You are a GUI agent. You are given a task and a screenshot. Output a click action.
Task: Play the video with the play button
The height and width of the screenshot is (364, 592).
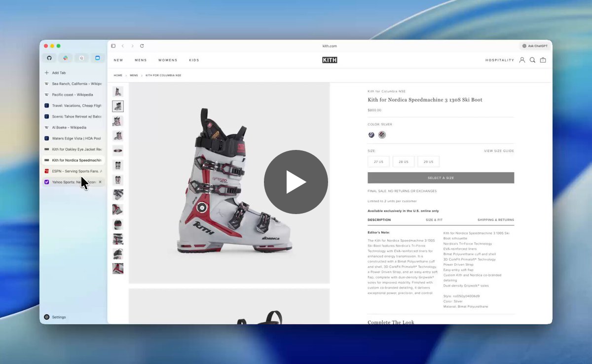tap(296, 182)
